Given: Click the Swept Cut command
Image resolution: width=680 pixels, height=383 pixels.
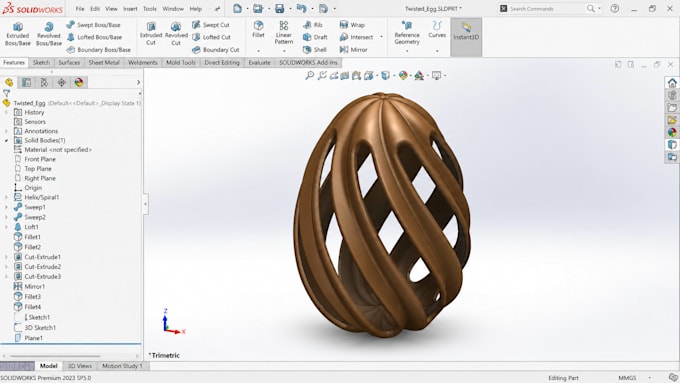Looking at the screenshot, I should tap(211, 25).
